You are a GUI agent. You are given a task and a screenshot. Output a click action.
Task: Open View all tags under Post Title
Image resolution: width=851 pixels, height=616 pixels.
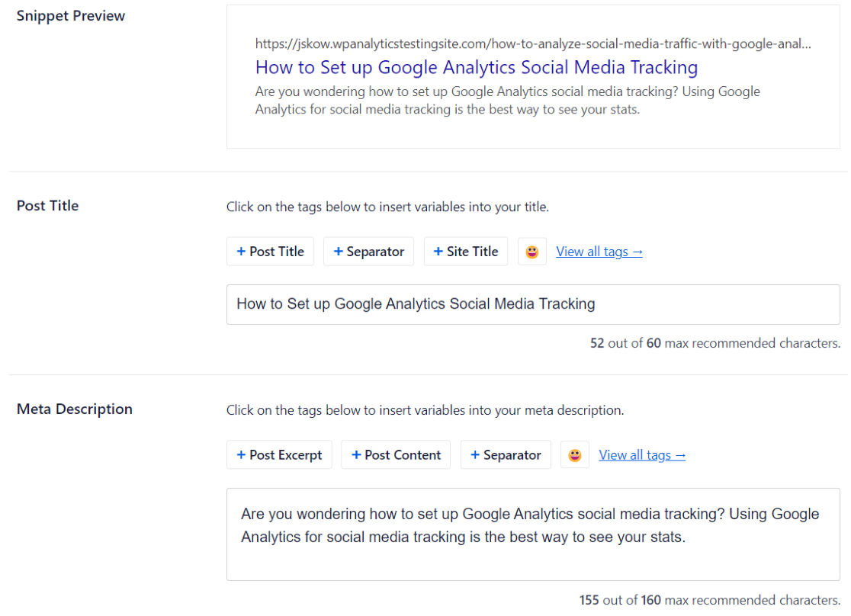pos(599,252)
